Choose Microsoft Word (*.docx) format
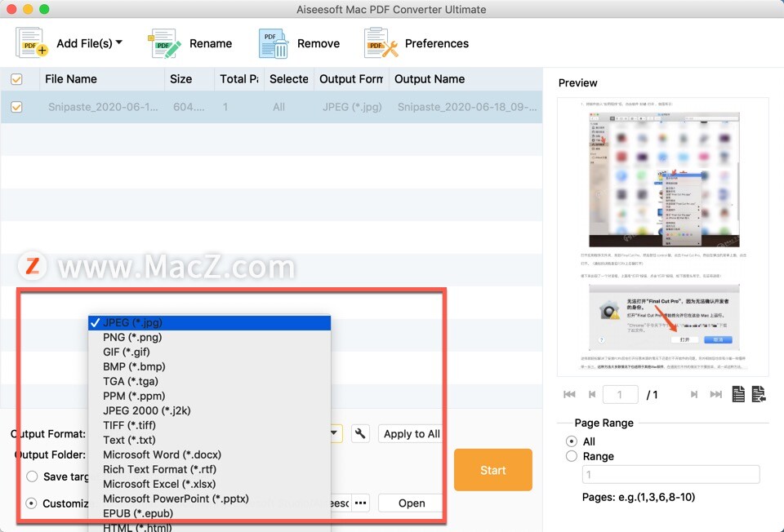This screenshot has width=784, height=532. [x=210, y=454]
